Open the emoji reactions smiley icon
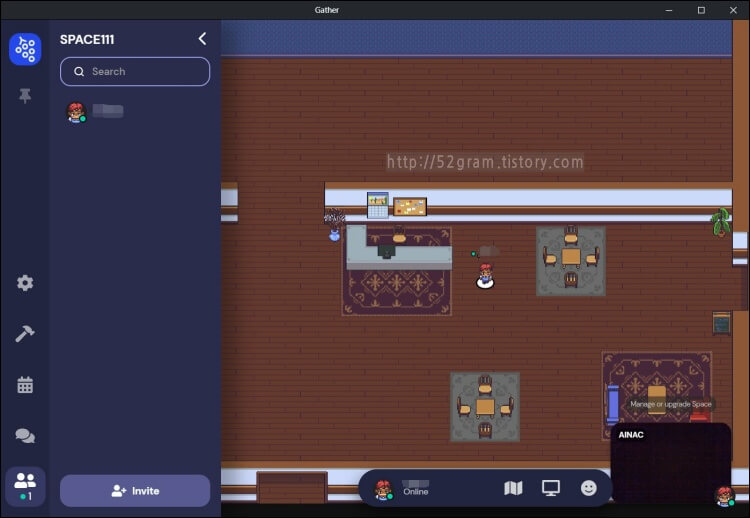 pos(588,488)
